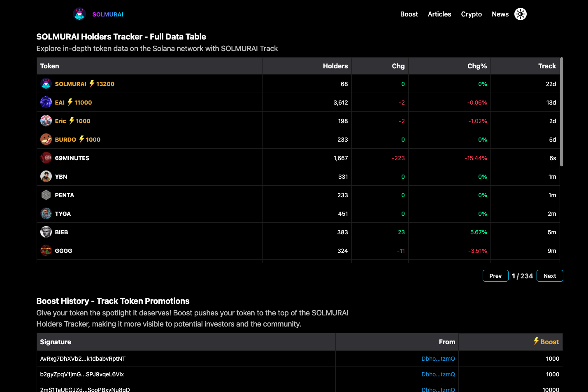Click the 69MINUTES token avatar icon
The image size is (588, 392).
(x=46, y=158)
